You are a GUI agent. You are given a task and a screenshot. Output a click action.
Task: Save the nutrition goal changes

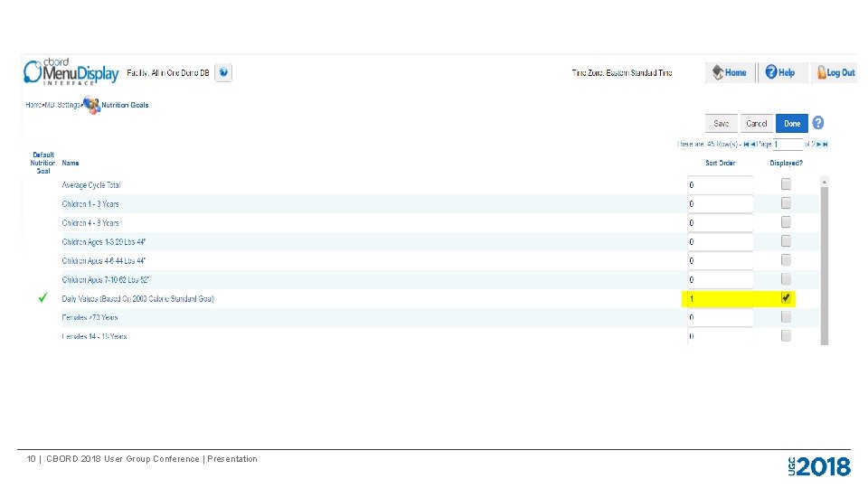pos(722,124)
